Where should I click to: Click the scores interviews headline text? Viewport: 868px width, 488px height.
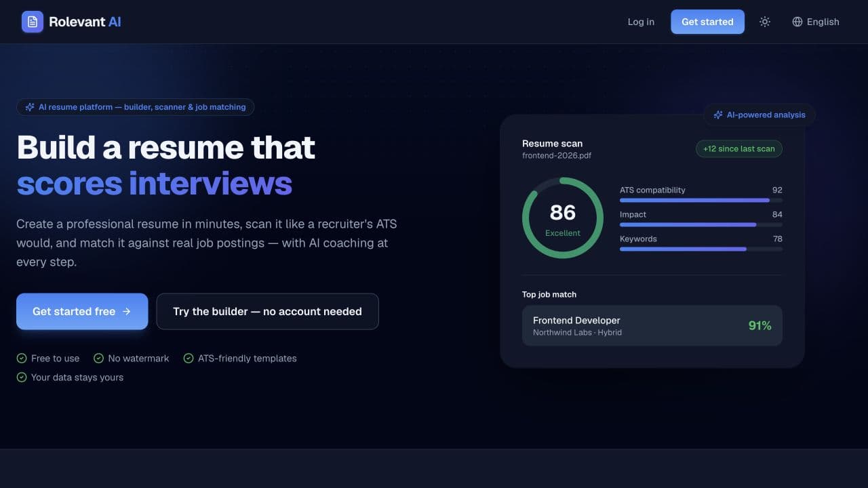(x=155, y=184)
